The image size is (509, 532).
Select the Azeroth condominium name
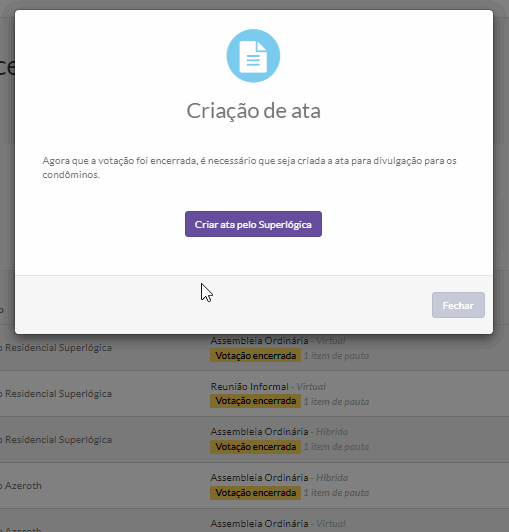click(x=23, y=486)
